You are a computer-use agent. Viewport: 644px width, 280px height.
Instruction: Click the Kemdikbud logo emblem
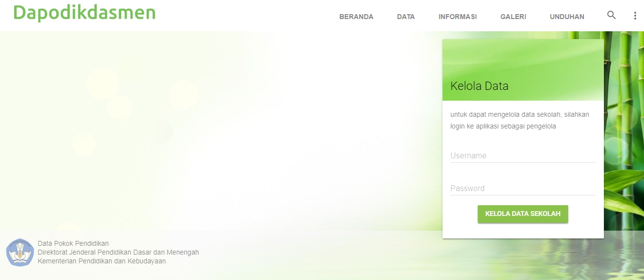pyautogui.click(x=20, y=252)
